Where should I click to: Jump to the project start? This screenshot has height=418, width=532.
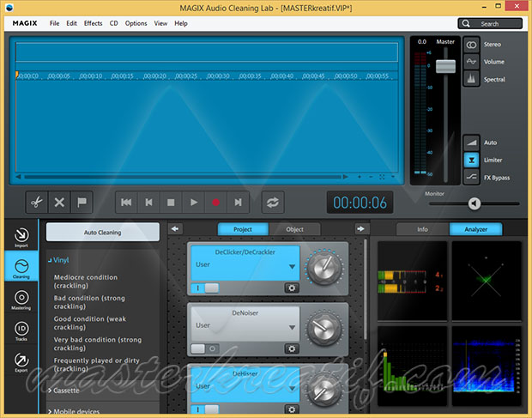click(x=126, y=203)
